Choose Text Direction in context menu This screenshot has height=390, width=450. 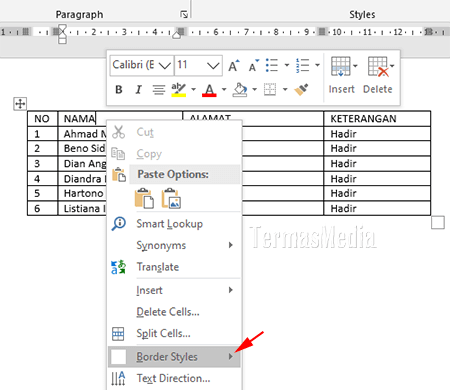point(174,378)
